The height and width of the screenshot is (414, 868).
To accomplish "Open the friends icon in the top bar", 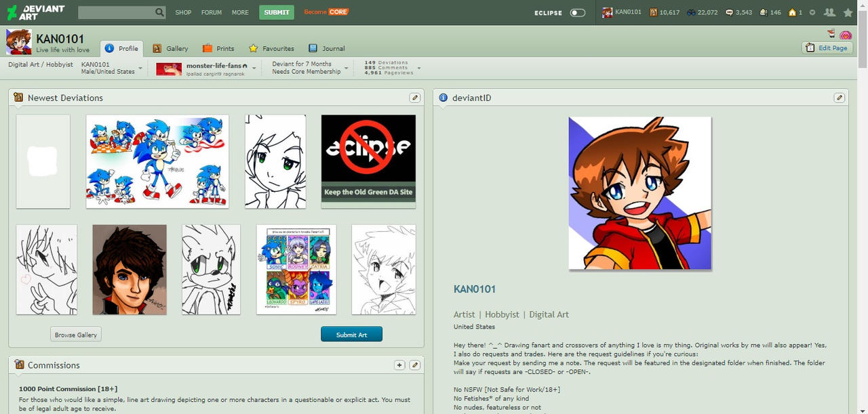I will pos(829,12).
